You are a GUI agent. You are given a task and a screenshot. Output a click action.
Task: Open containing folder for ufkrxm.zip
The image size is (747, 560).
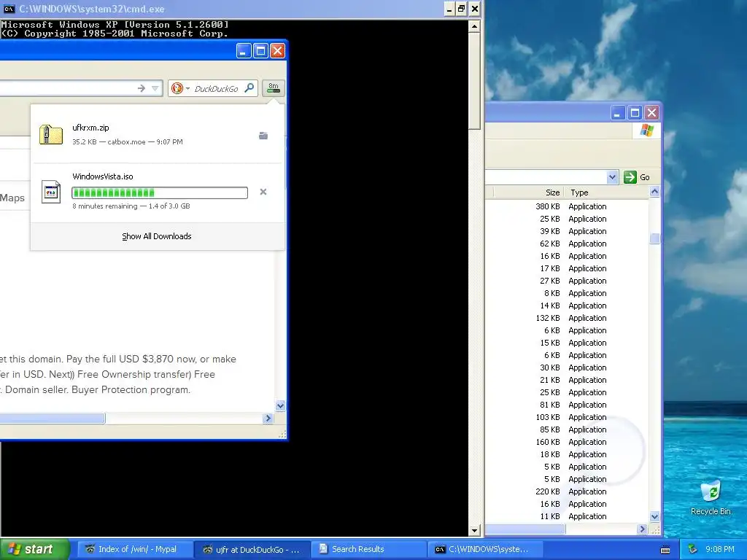(x=263, y=136)
